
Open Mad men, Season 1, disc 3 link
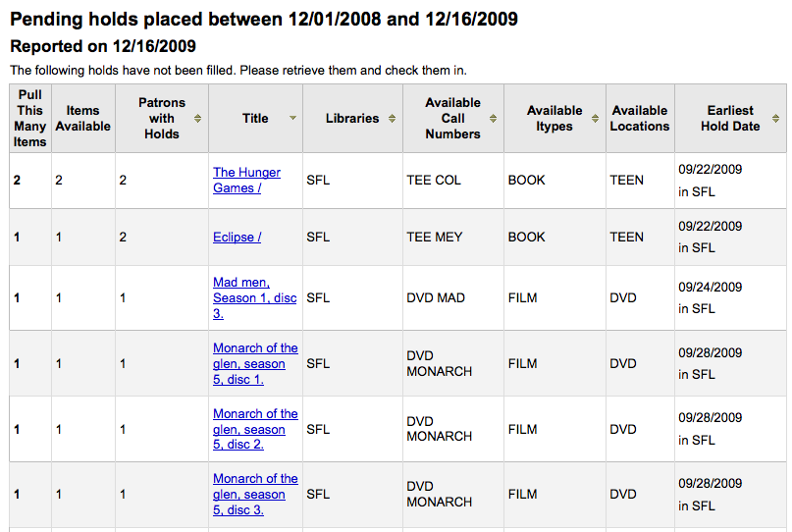[x=254, y=297]
